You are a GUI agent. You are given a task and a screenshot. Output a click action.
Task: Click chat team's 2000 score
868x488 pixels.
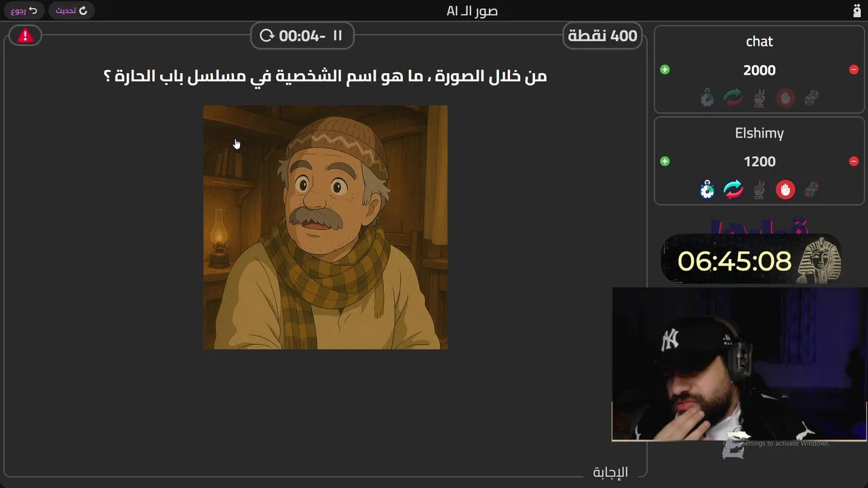pos(759,70)
